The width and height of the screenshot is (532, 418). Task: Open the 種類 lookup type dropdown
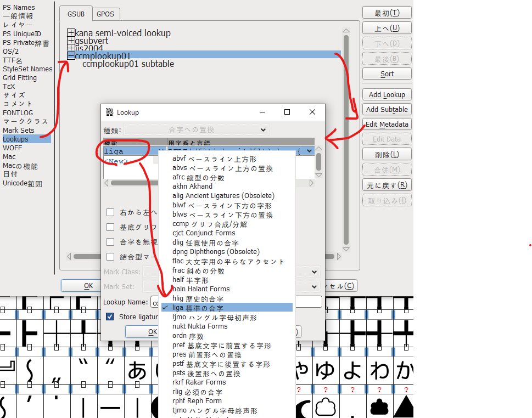(x=196, y=129)
